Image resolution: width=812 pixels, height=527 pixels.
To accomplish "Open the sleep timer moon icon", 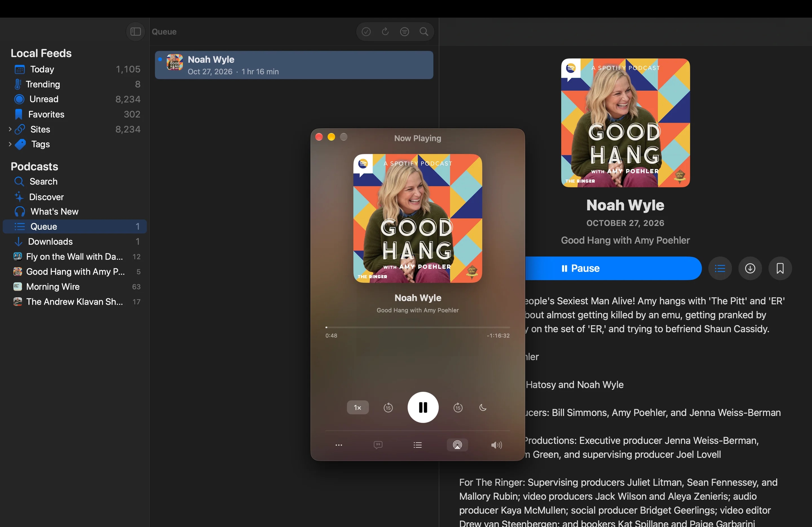I will pos(483,407).
